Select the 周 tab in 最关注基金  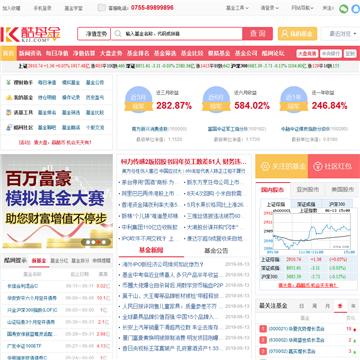(x=314, y=306)
